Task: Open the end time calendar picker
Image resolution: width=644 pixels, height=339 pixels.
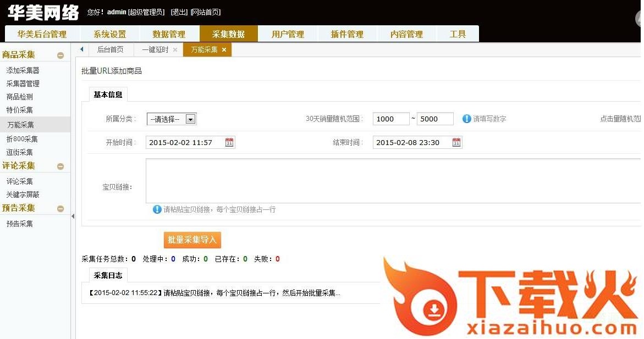Action: tap(456, 142)
